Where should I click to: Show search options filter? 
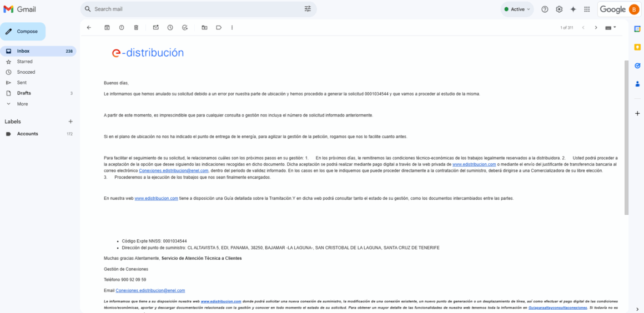click(x=308, y=9)
